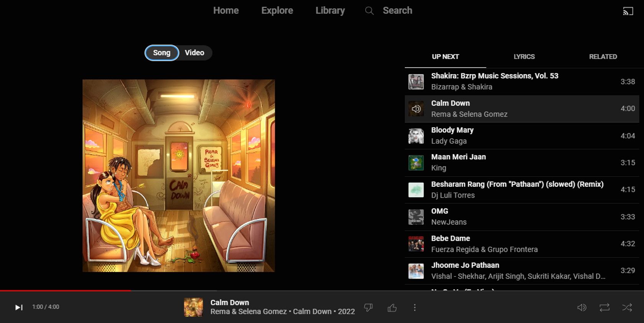Open the Explore page
644x323 pixels.
277,11
